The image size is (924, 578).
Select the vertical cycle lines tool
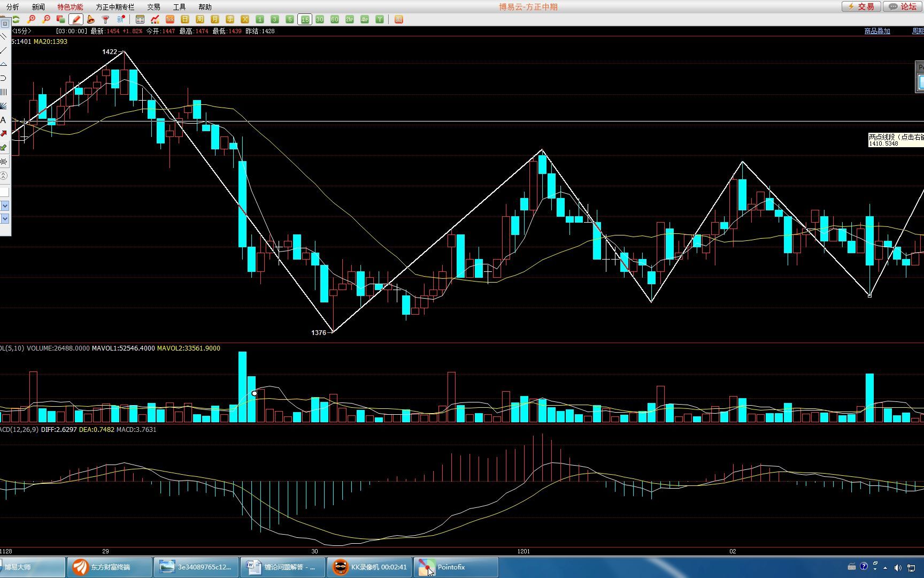(x=4, y=92)
